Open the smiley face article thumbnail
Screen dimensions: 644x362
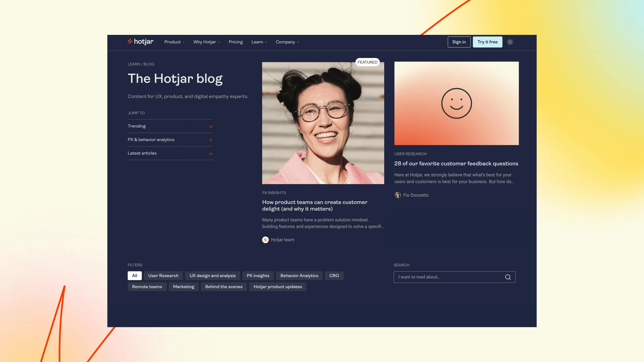point(457,103)
